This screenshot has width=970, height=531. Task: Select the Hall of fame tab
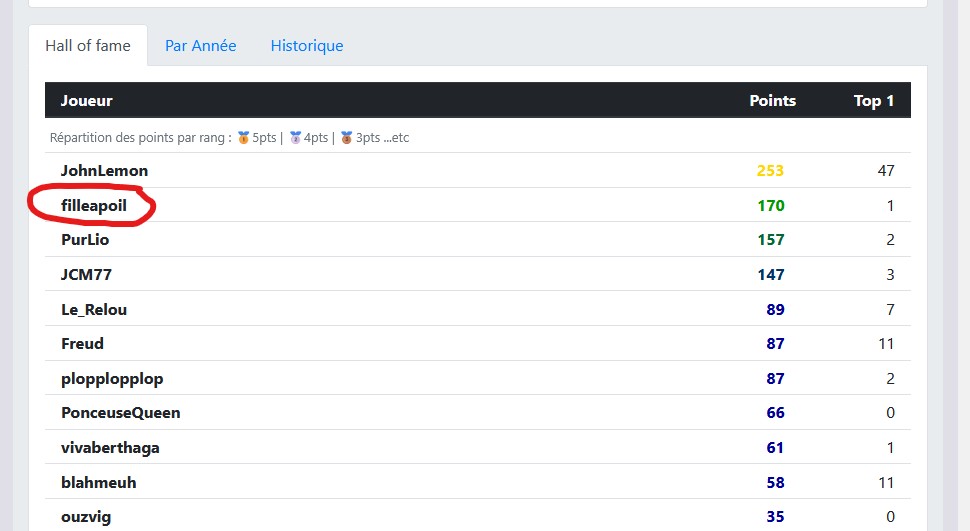[x=88, y=46]
